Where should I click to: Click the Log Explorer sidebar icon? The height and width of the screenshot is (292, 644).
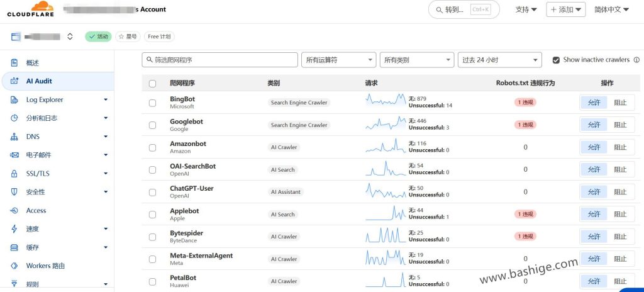pyautogui.click(x=14, y=99)
